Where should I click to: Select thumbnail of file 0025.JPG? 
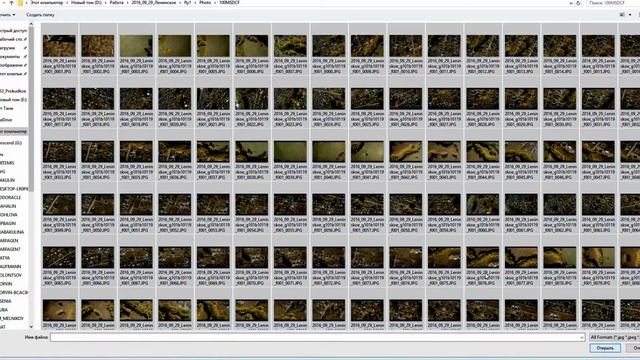[367, 99]
